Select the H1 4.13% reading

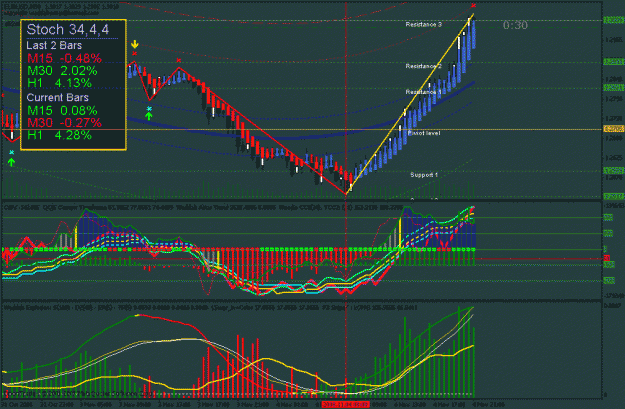[x=59, y=83]
